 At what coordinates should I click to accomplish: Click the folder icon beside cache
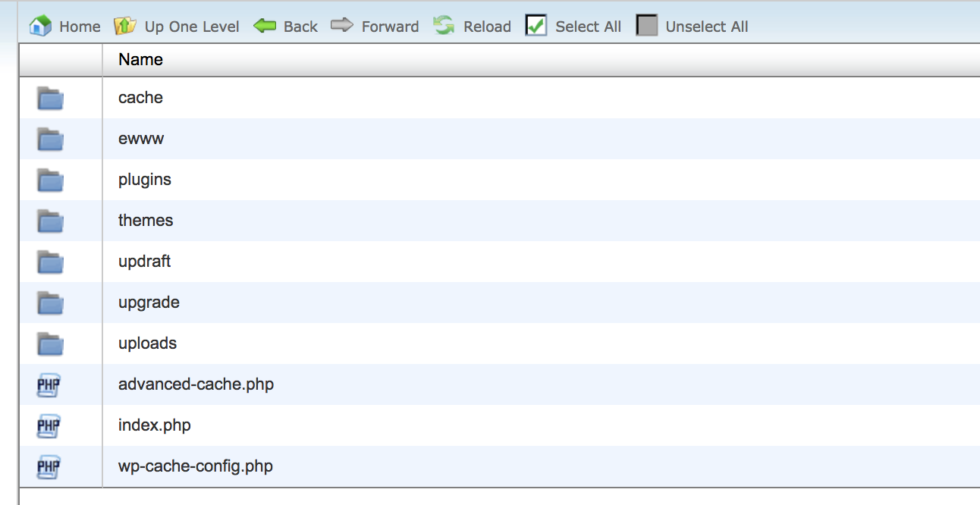point(50,99)
